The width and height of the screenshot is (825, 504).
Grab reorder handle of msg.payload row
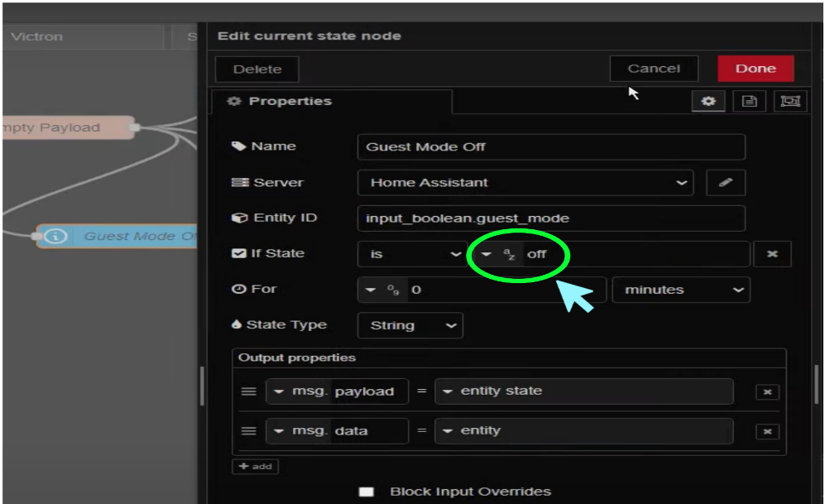click(x=248, y=391)
